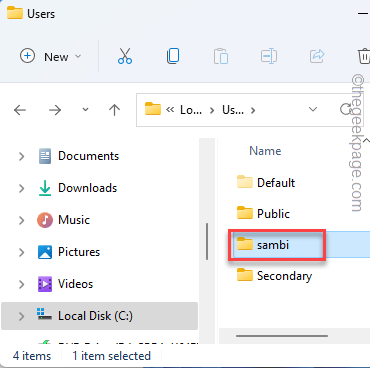Click the sambi folder icon
The height and width of the screenshot is (368, 370).
point(245,244)
